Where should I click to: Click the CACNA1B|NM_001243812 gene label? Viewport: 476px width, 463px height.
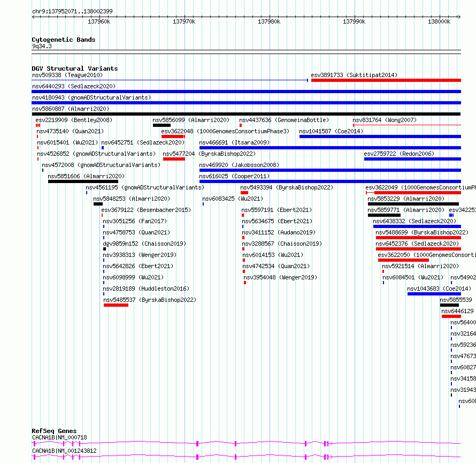pos(64,451)
